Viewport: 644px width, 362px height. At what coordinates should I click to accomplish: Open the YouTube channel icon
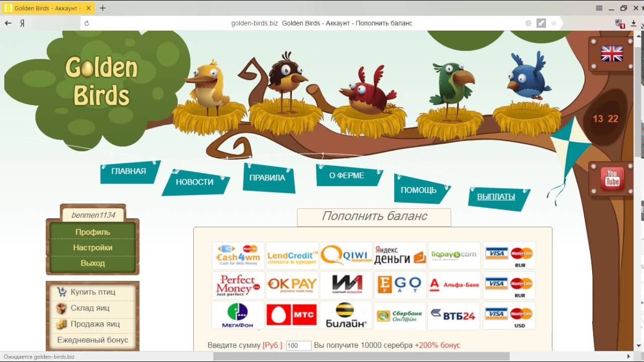[x=612, y=178]
